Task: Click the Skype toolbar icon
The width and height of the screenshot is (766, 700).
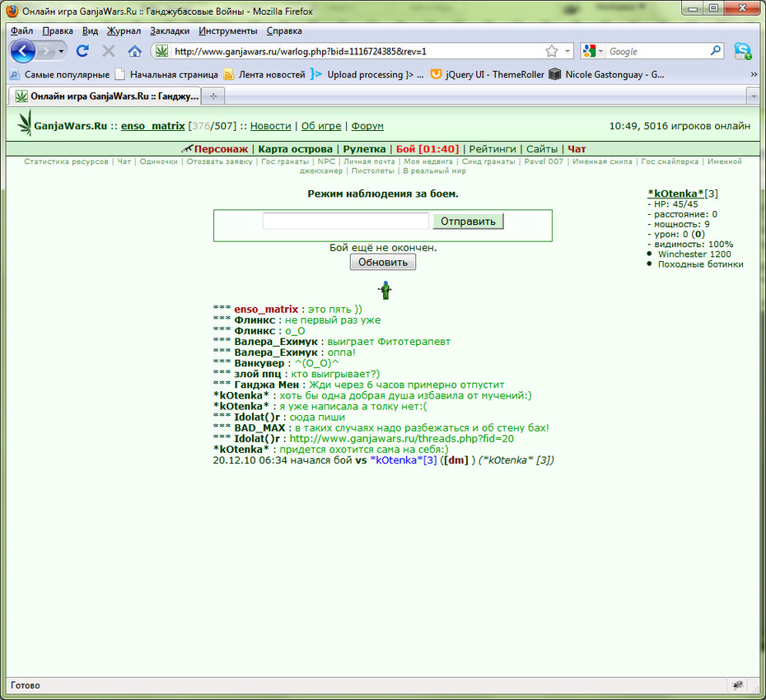Action: point(743,51)
